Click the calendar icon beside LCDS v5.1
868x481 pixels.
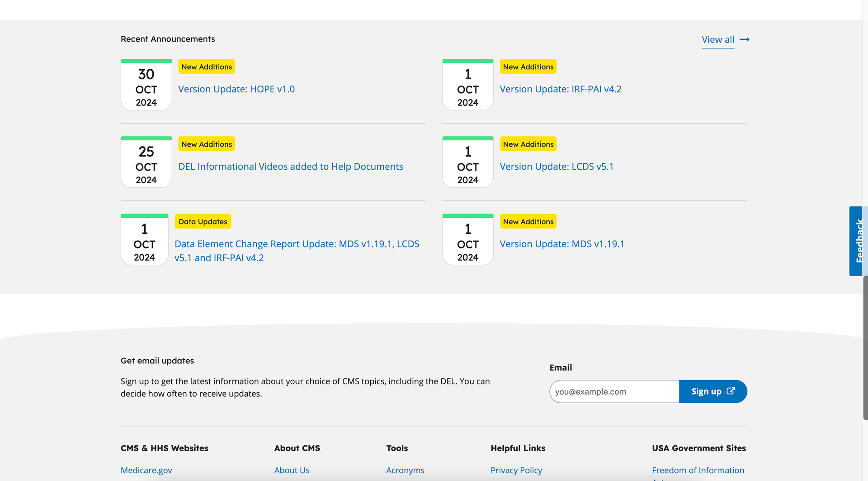[x=467, y=162]
